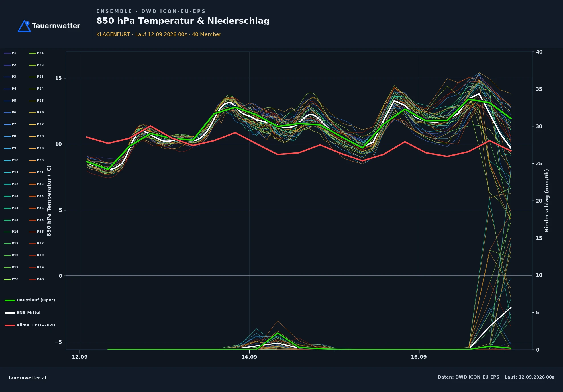Click the 14.09 date axis label
This screenshot has width=563, height=392.
tap(249, 357)
